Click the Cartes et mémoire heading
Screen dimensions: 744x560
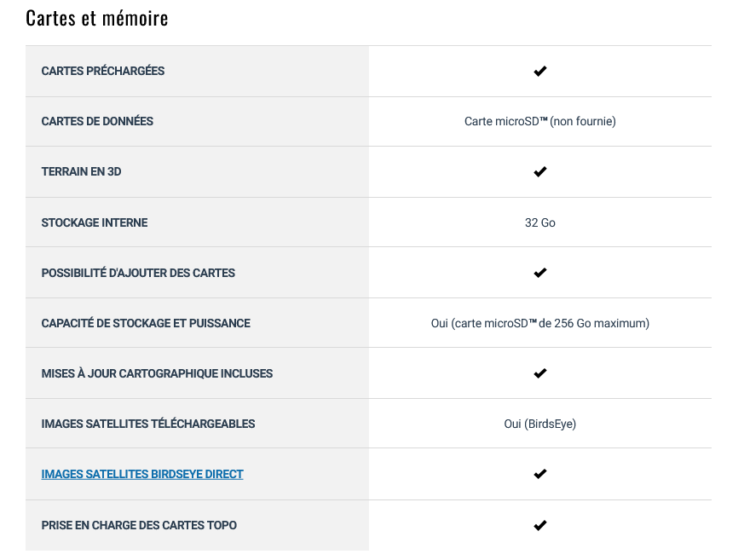[97, 19]
